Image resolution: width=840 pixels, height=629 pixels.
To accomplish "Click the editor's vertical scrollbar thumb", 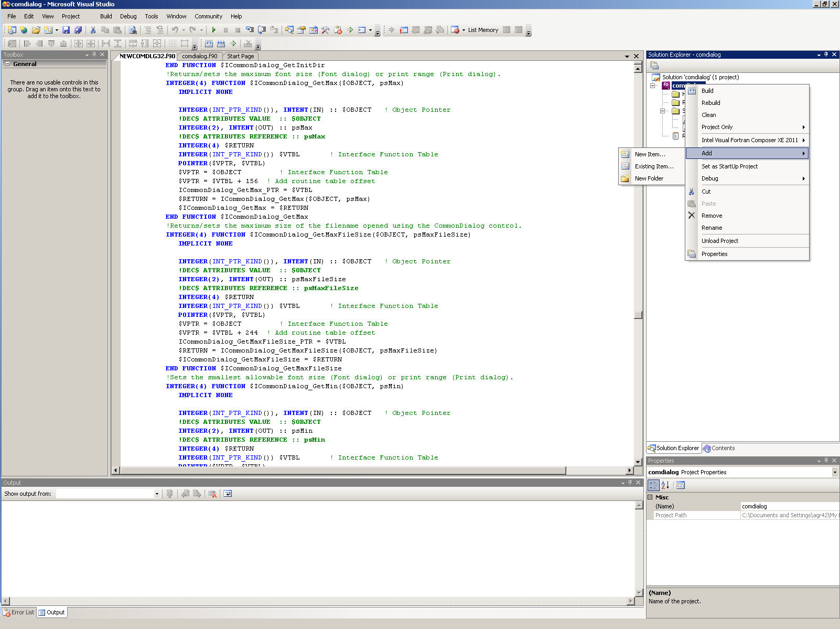I will (x=638, y=315).
